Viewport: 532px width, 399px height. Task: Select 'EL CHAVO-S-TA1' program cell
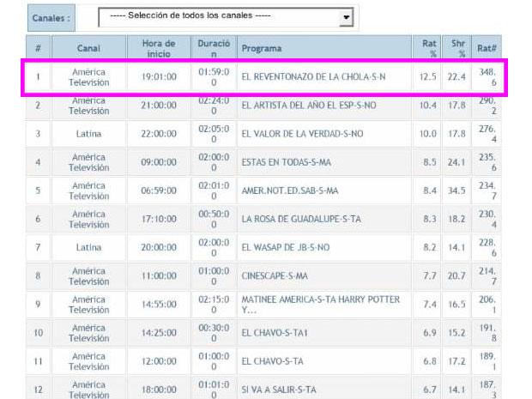275,333
